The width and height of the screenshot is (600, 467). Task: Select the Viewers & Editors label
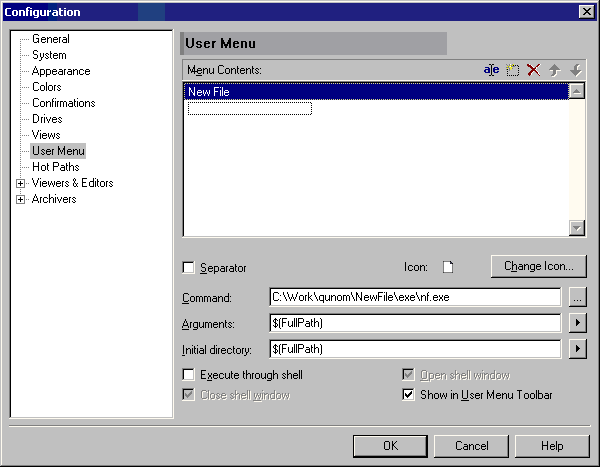72,183
